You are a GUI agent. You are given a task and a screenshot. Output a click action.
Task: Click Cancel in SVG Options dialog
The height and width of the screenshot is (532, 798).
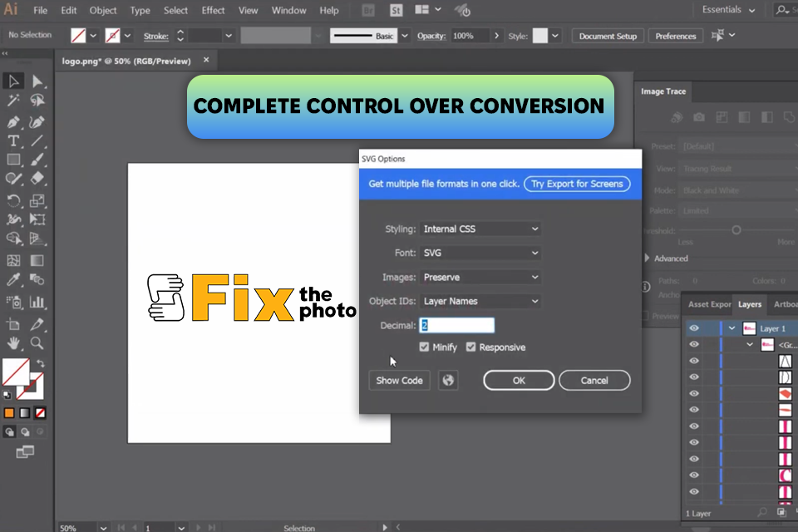[x=594, y=380]
